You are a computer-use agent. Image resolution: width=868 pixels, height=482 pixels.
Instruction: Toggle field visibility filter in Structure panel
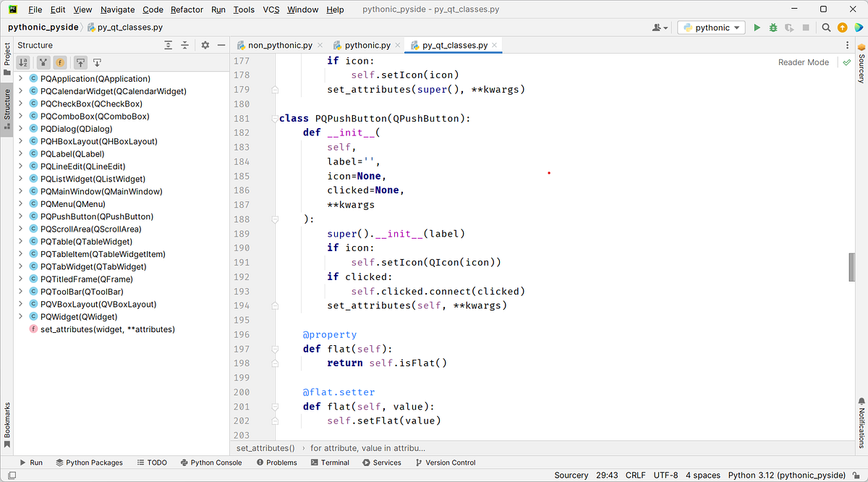(x=59, y=63)
